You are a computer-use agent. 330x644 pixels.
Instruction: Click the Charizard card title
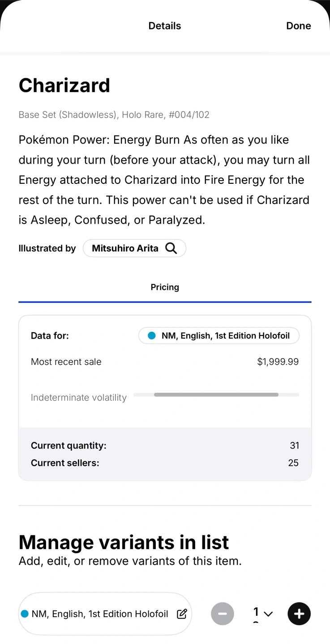(x=64, y=85)
